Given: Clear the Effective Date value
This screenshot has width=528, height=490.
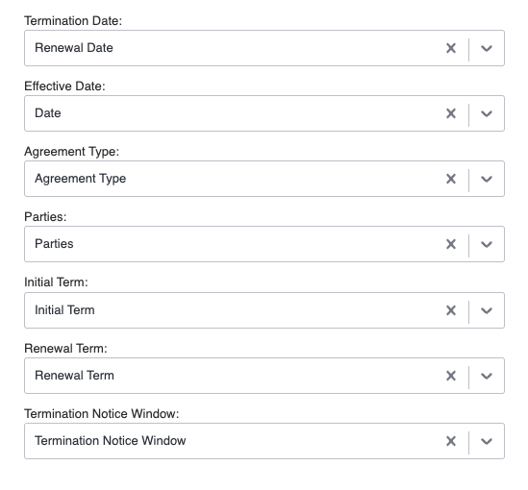Looking at the screenshot, I should click(x=451, y=113).
